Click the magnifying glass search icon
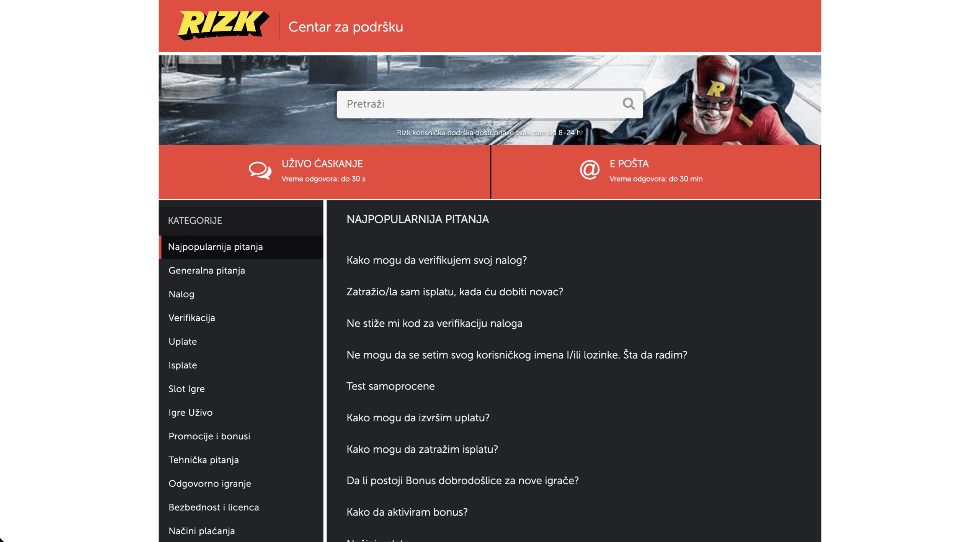 click(629, 103)
